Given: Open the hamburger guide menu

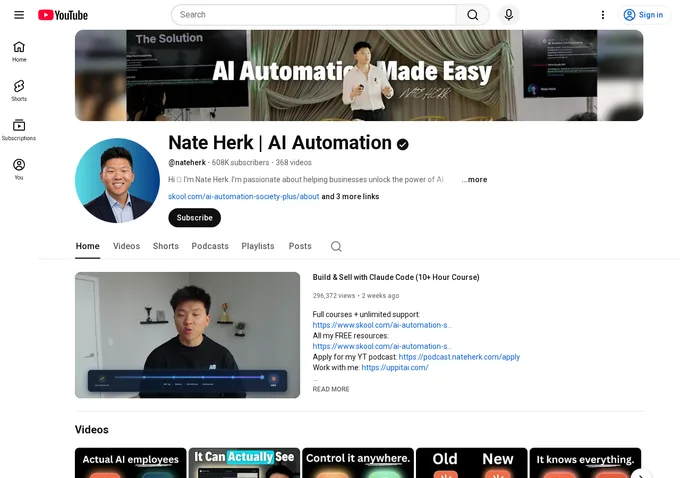Looking at the screenshot, I should (x=19, y=15).
